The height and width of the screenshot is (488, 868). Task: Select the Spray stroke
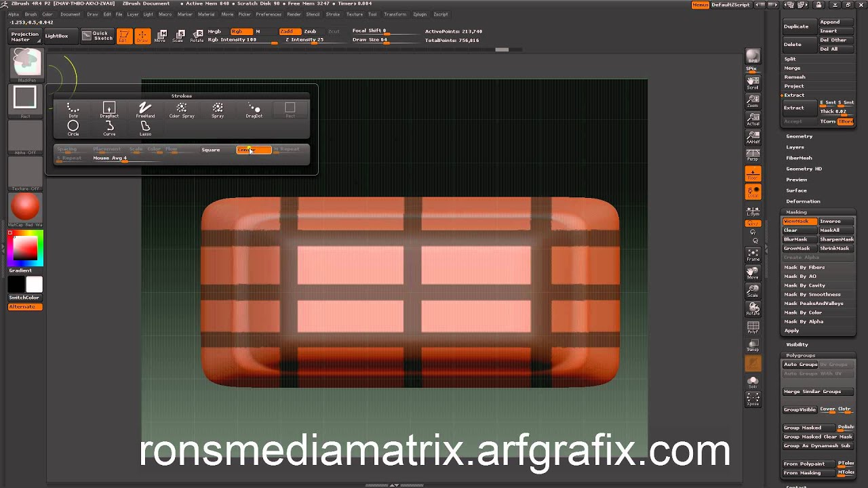[x=218, y=110]
